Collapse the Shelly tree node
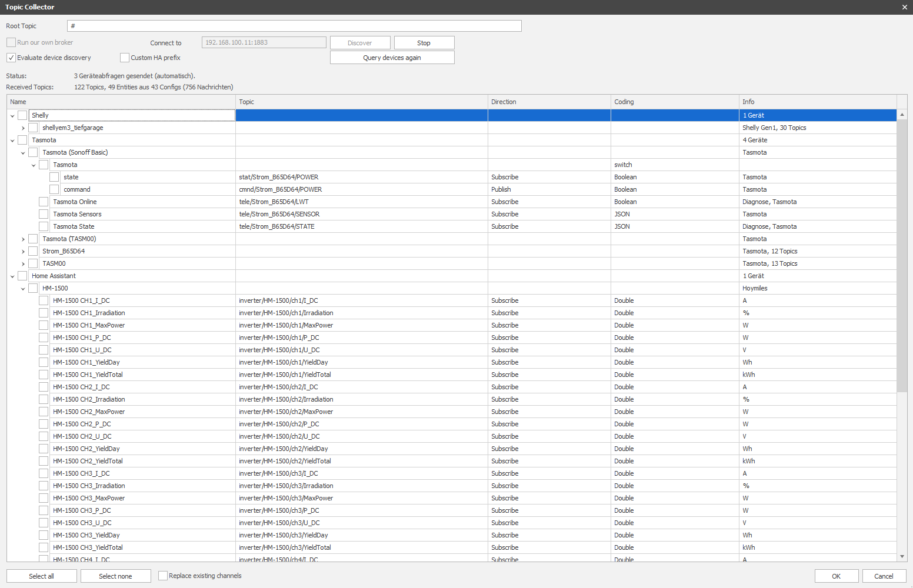913x588 pixels. tap(12, 116)
